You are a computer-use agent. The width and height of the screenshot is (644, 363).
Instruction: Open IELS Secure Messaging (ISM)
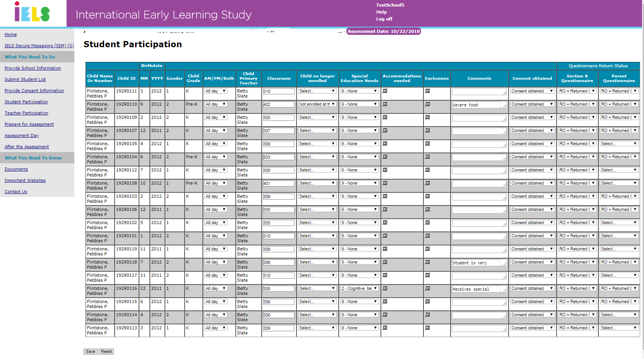[39, 46]
